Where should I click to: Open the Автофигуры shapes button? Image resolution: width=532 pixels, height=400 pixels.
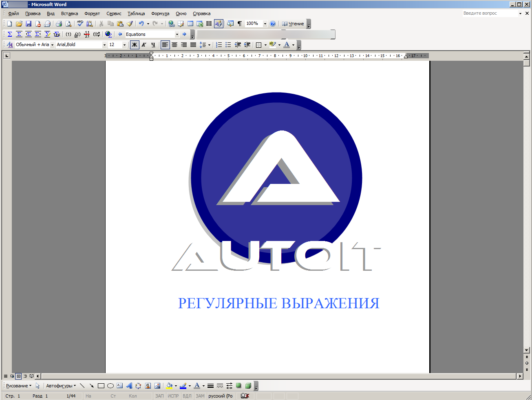click(61, 386)
